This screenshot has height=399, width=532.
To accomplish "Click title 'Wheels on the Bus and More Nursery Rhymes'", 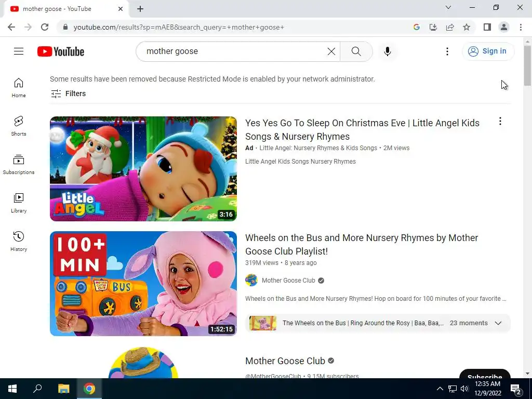I will click(x=362, y=244).
